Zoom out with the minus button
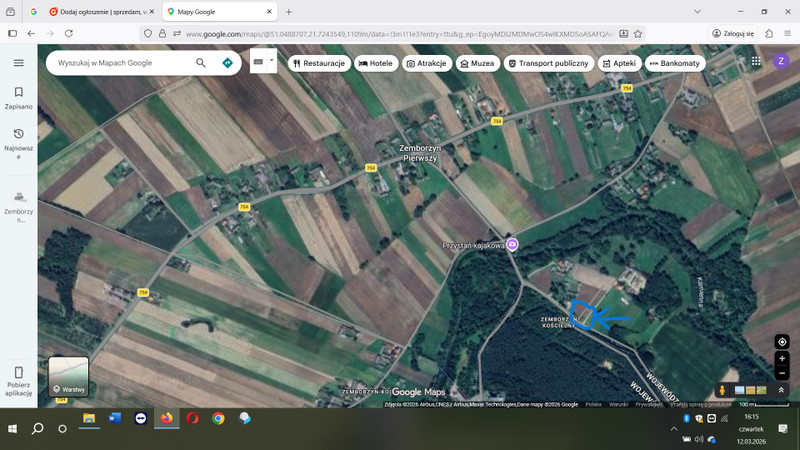The image size is (800, 450). coord(782,373)
